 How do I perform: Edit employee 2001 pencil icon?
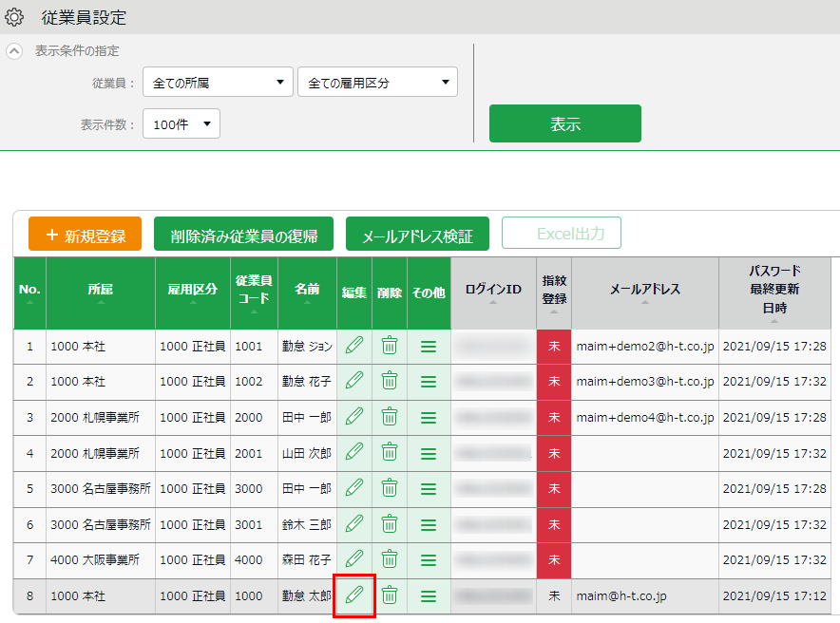click(354, 453)
